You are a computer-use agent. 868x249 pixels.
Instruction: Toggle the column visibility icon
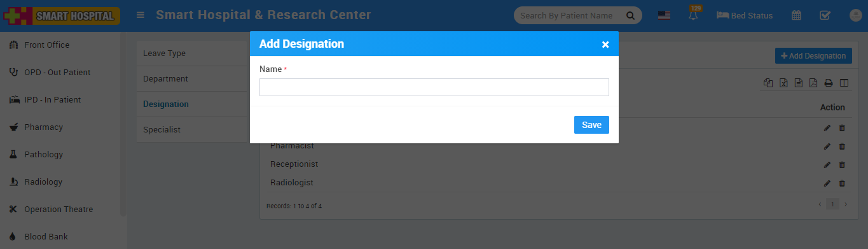point(844,83)
